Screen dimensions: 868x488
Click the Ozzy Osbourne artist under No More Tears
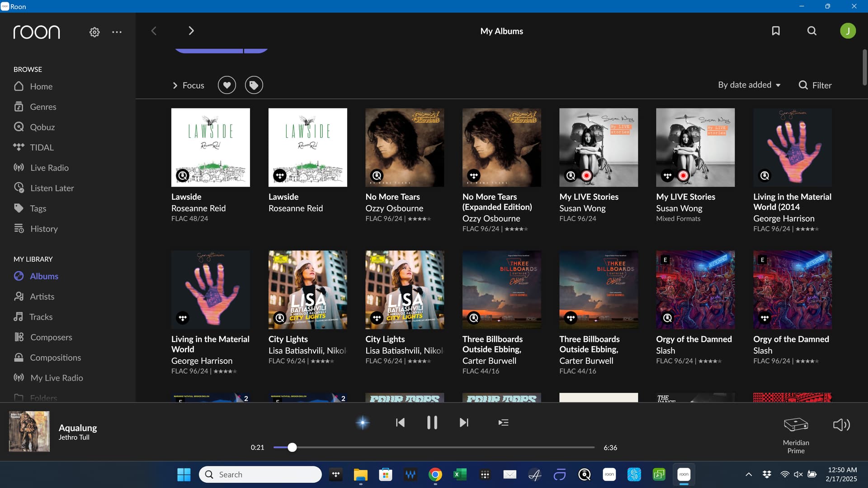pyautogui.click(x=394, y=208)
